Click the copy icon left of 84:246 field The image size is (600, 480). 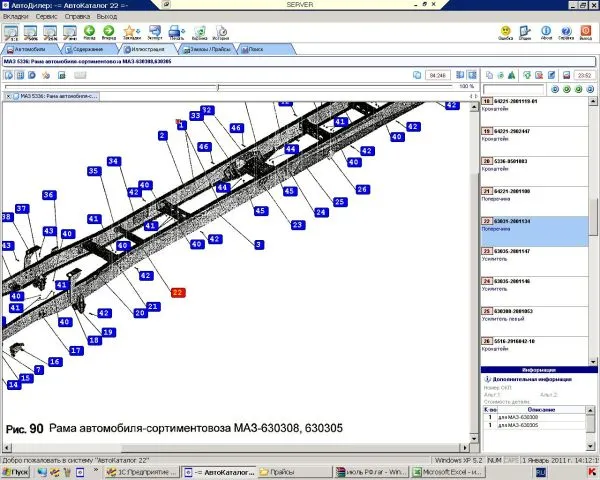pyautogui.click(x=417, y=75)
